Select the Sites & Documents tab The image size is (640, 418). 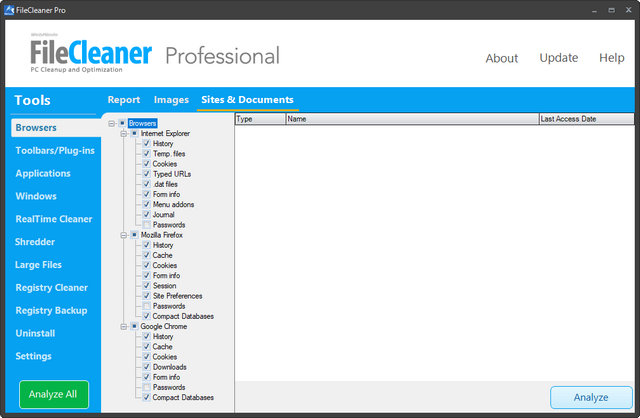pos(247,100)
